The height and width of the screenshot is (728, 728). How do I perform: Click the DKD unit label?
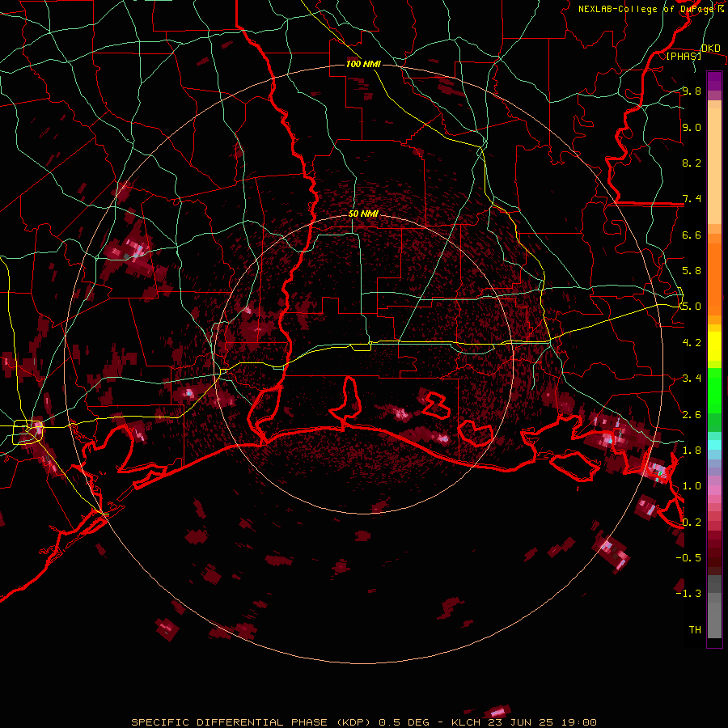click(711, 49)
